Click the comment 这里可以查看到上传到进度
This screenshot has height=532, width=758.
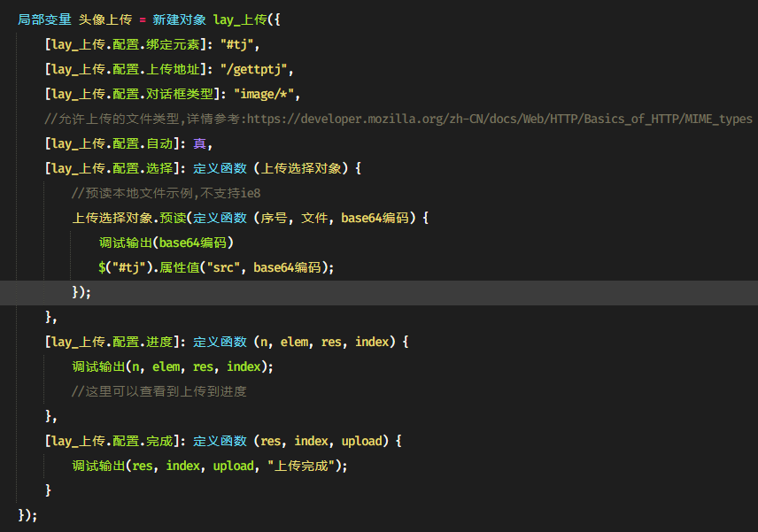pos(159,391)
